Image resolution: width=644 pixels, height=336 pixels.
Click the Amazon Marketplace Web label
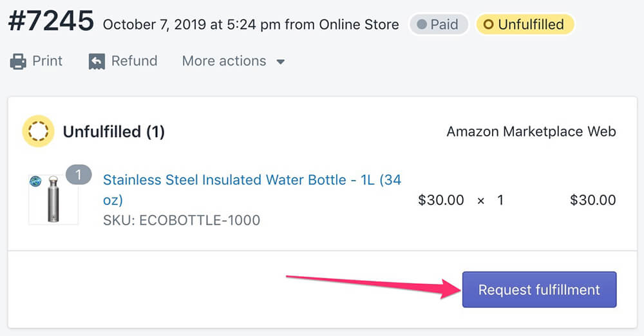[x=531, y=132]
